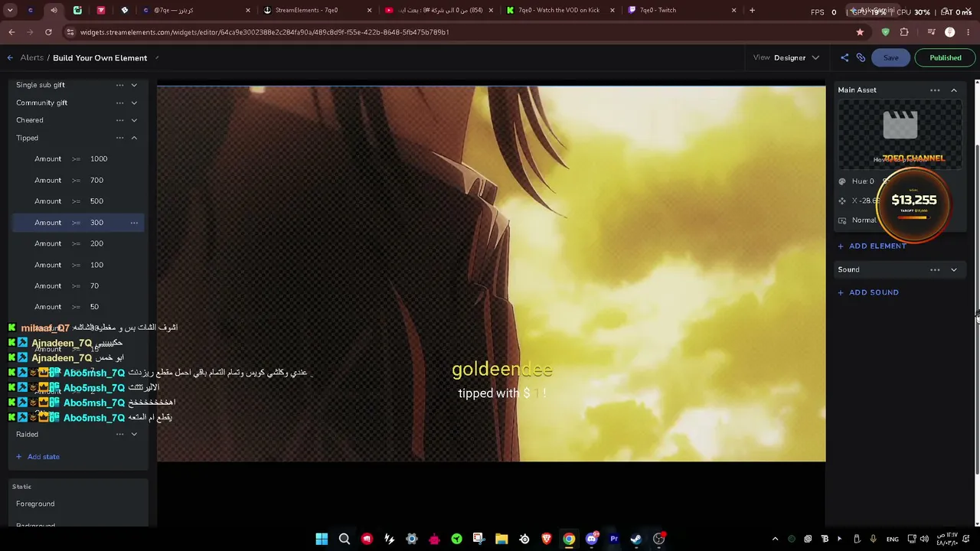Open options for the Cheered state

coord(119,120)
